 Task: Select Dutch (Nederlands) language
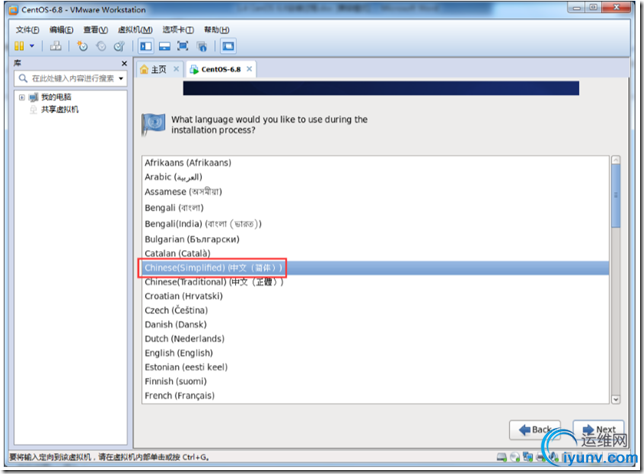[x=375, y=339]
